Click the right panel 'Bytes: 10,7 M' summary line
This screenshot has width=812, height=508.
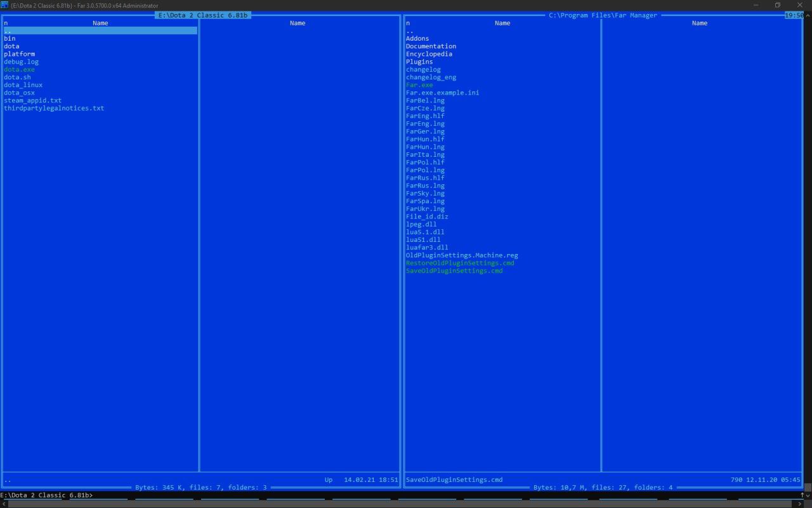click(x=603, y=488)
